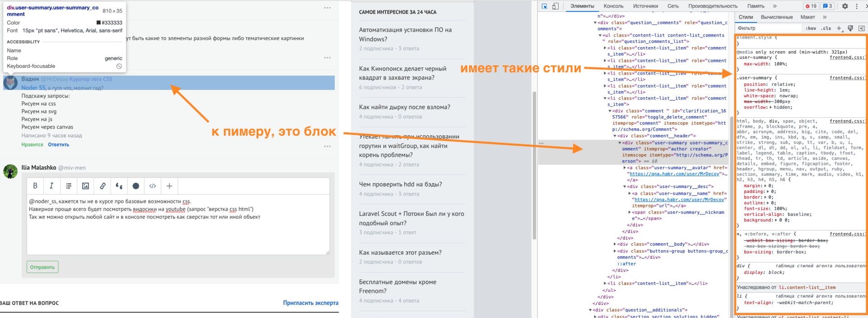Image resolution: width=868 pixels, height=318 pixels.
Task: Open node actions dots beside selected DOM element
Action: point(541,143)
